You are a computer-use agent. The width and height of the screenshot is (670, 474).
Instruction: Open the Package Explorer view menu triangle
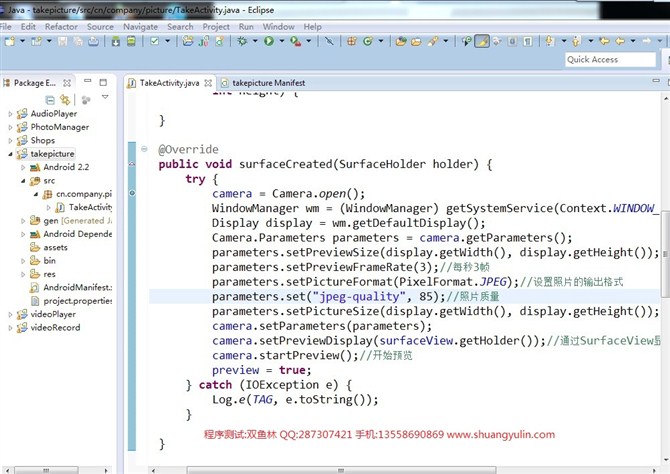[x=105, y=97]
